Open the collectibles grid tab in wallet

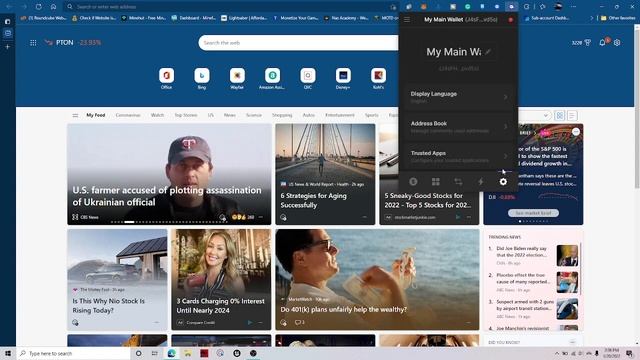(x=436, y=182)
